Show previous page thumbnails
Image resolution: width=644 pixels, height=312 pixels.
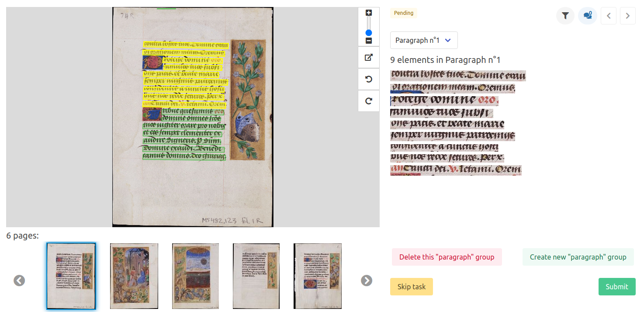19,281
